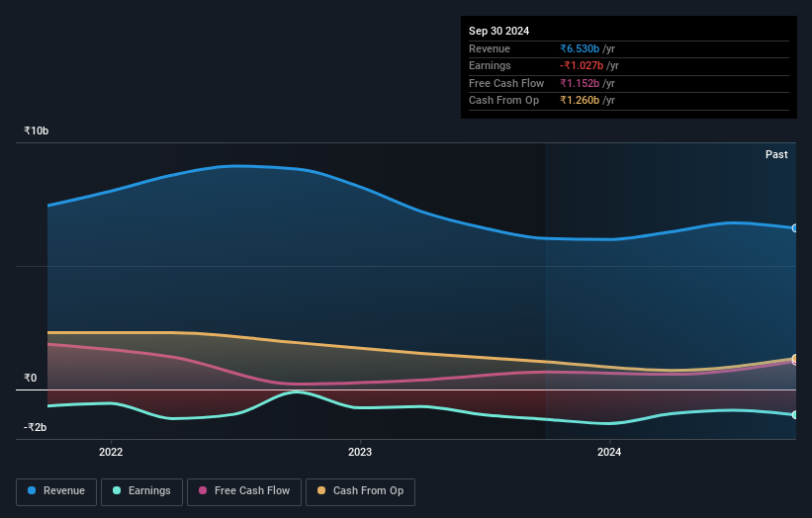Click the 2024 x-axis label

coord(609,453)
